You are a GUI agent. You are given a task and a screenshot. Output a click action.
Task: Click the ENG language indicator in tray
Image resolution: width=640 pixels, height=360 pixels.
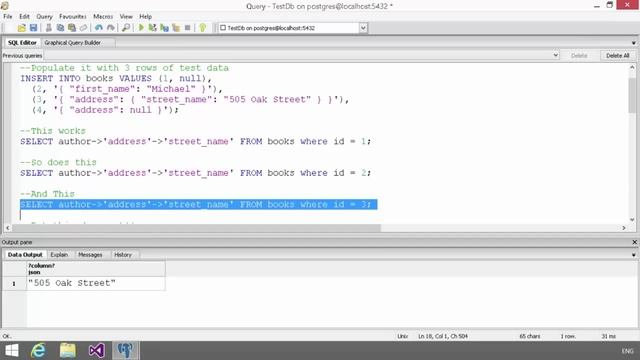point(627,351)
